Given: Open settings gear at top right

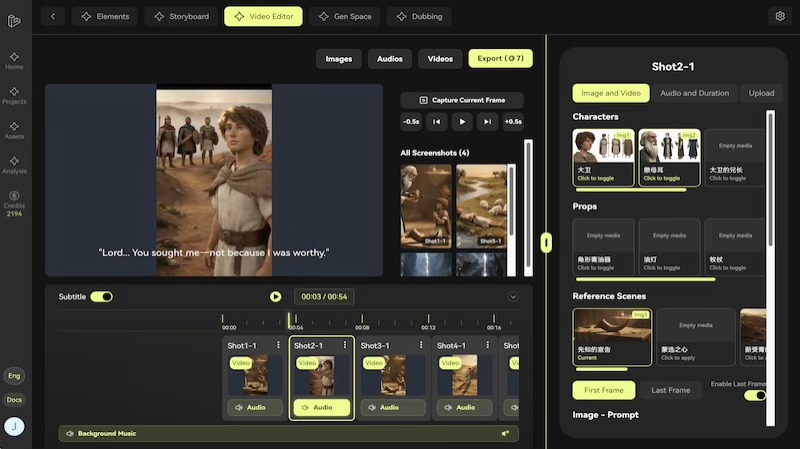Looking at the screenshot, I should click(780, 16).
